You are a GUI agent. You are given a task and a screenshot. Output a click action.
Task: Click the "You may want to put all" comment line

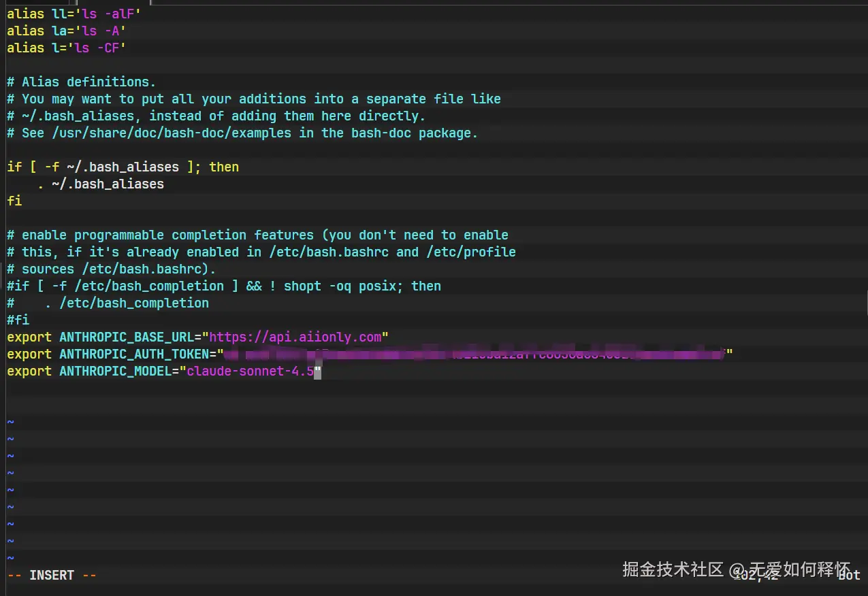click(254, 99)
